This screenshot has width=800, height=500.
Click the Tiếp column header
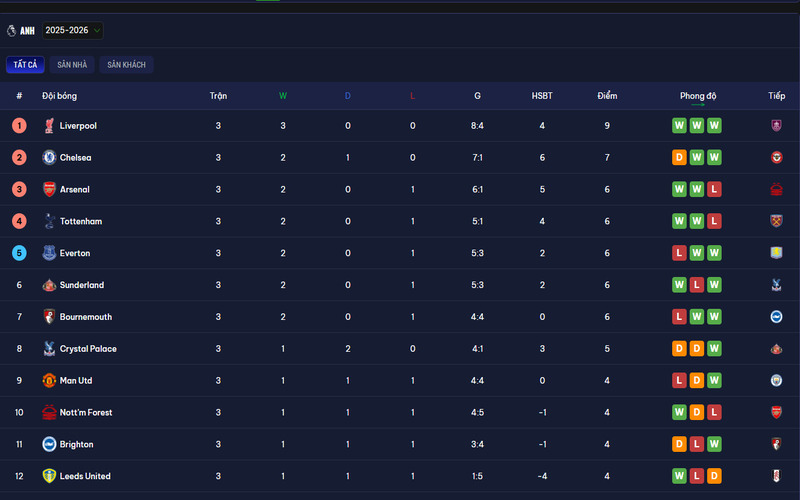pyautogui.click(x=777, y=96)
